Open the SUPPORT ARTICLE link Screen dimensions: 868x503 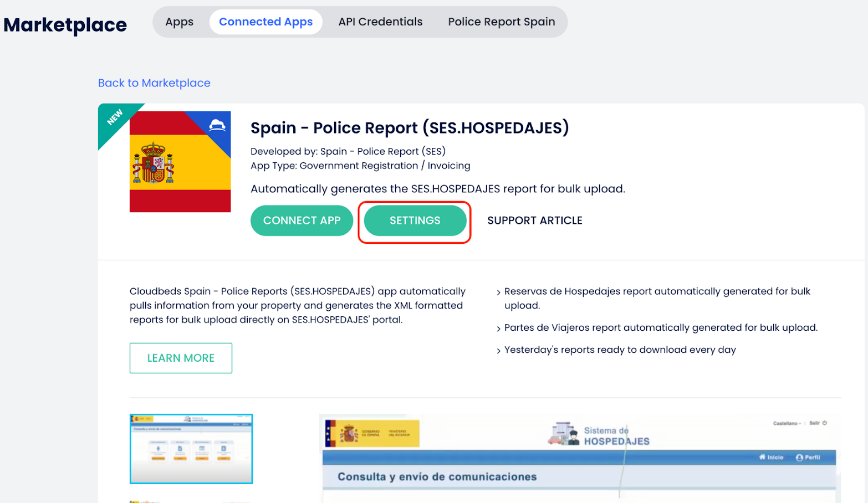[x=534, y=220]
